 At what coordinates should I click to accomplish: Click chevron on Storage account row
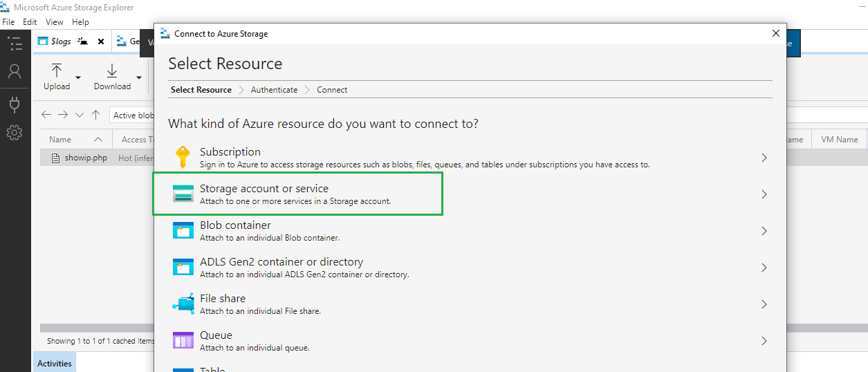(764, 194)
